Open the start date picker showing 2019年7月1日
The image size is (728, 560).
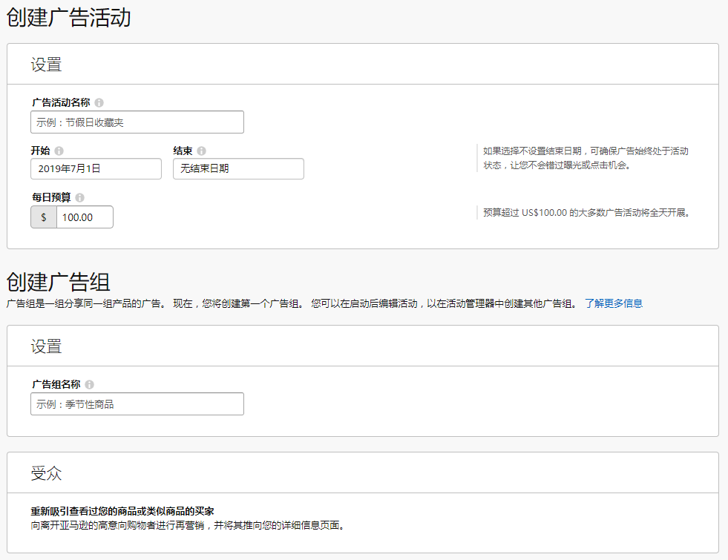[x=96, y=169]
